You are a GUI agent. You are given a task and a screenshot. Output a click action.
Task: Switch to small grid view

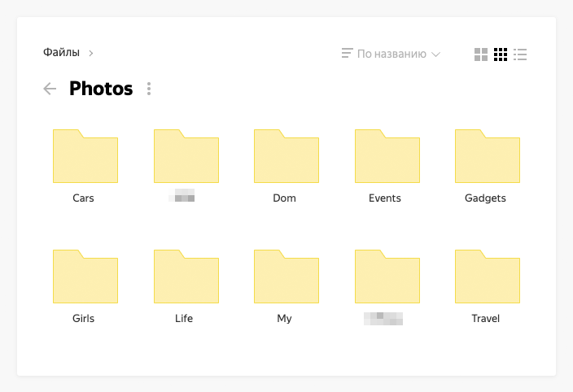pos(501,54)
